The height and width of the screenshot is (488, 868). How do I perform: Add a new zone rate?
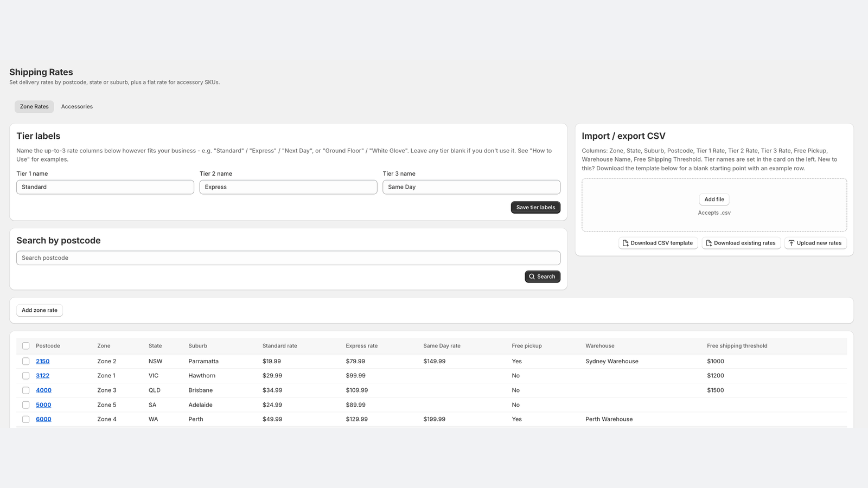(40, 310)
